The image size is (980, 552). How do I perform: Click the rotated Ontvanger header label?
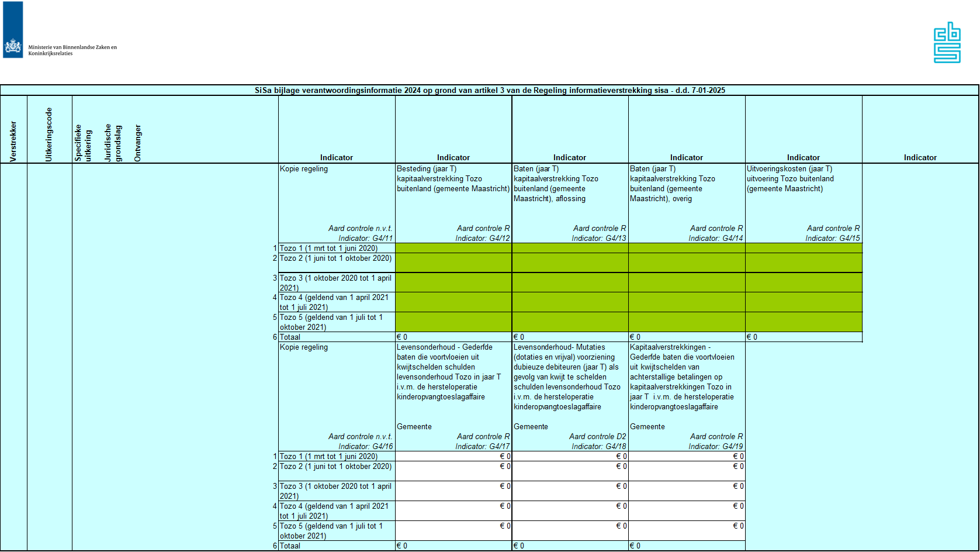138,143
